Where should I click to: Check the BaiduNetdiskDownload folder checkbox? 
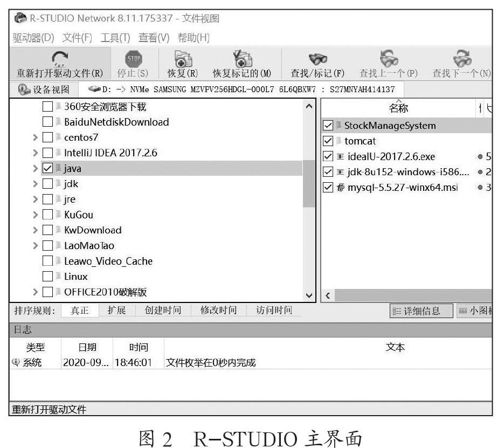tap(47, 121)
